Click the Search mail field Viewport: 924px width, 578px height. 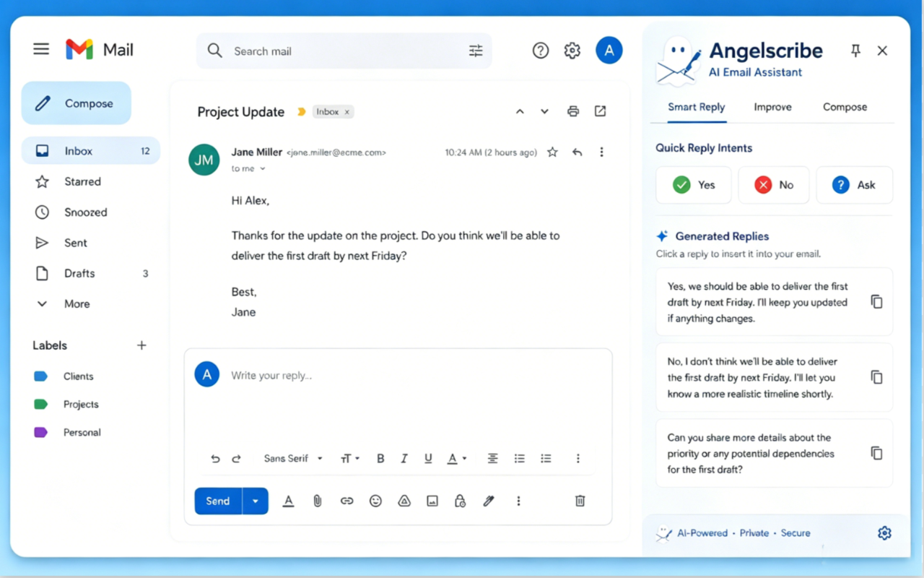(x=344, y=51)
